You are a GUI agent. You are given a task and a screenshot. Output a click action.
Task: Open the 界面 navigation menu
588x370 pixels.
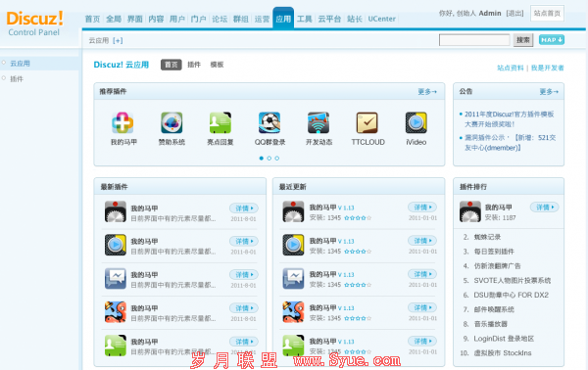[x=134, y=19]
